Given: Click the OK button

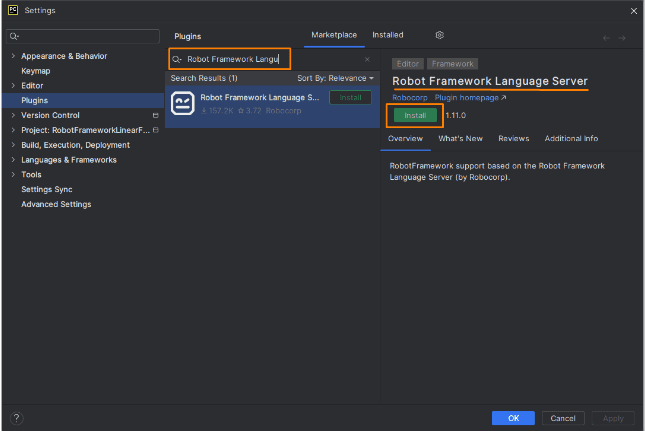Looking at the screenshot, I should click(513, 418).
